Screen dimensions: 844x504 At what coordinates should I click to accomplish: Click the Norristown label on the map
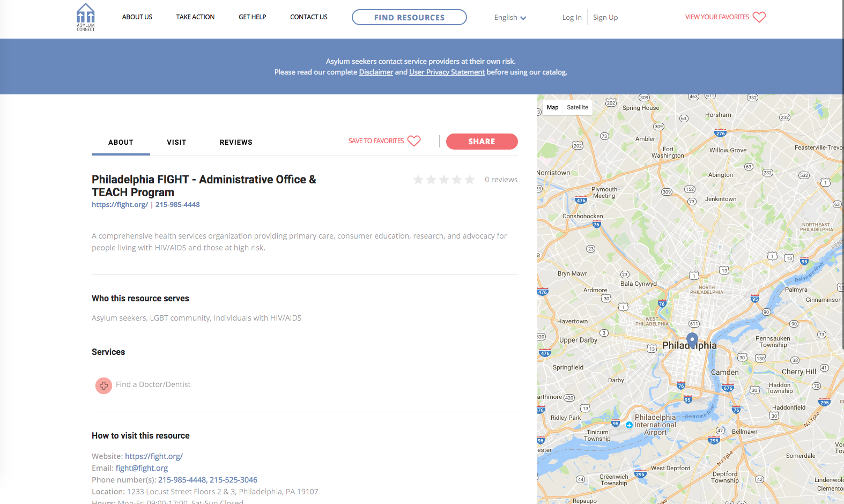click(554, 173)
